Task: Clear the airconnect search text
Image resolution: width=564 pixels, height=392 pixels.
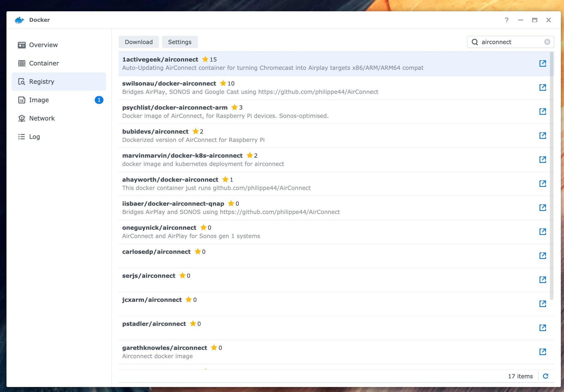Action: [x=547, y=42]
